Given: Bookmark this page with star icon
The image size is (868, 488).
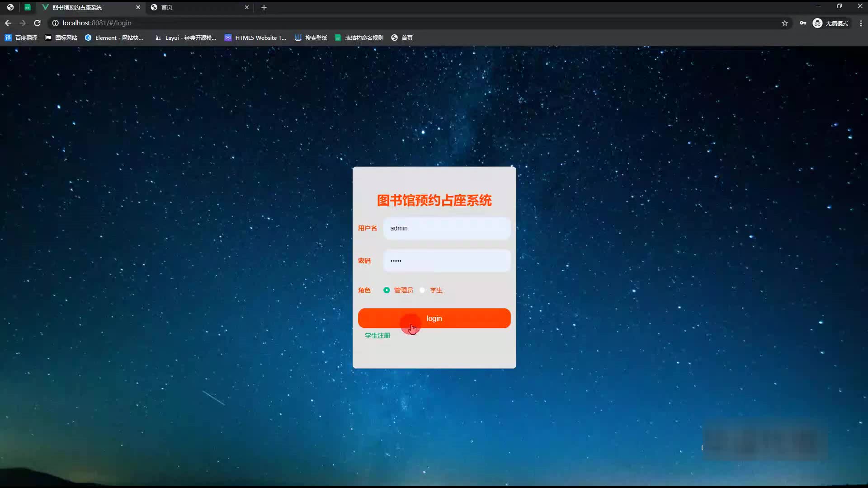Looking at the screenshot, I should pos(785,23).
